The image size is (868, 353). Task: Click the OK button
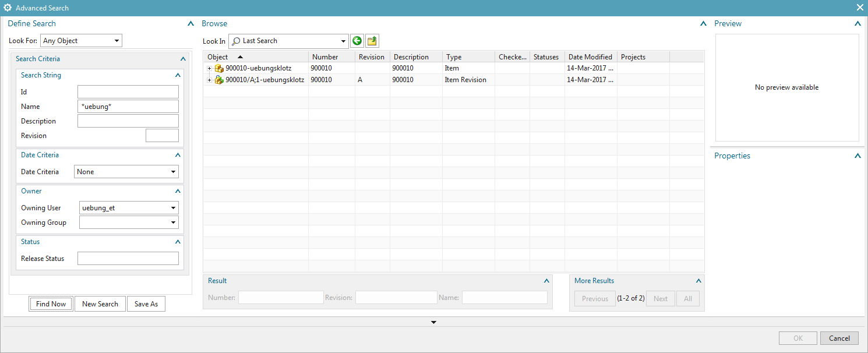point(798,338)
